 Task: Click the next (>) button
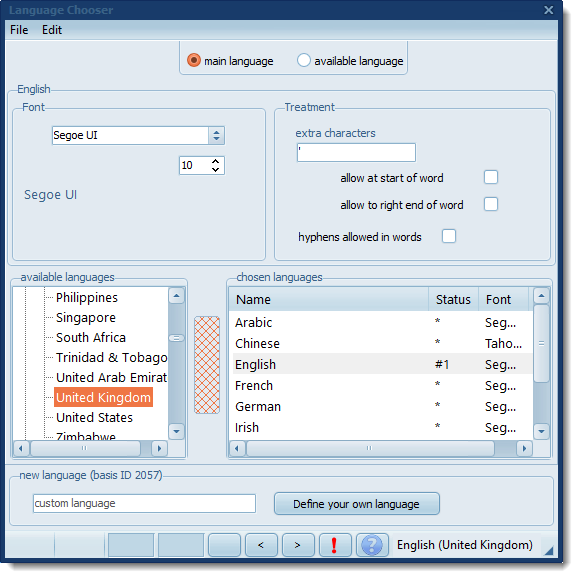point(298,545)
